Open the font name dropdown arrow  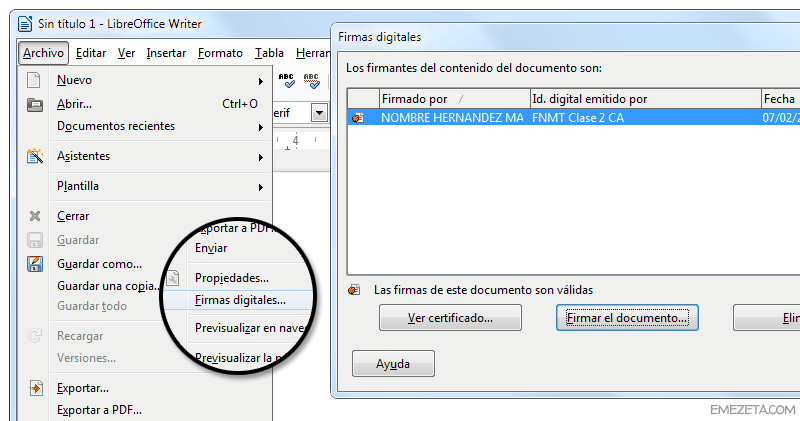pyautogui.click(x=319, y=113)
